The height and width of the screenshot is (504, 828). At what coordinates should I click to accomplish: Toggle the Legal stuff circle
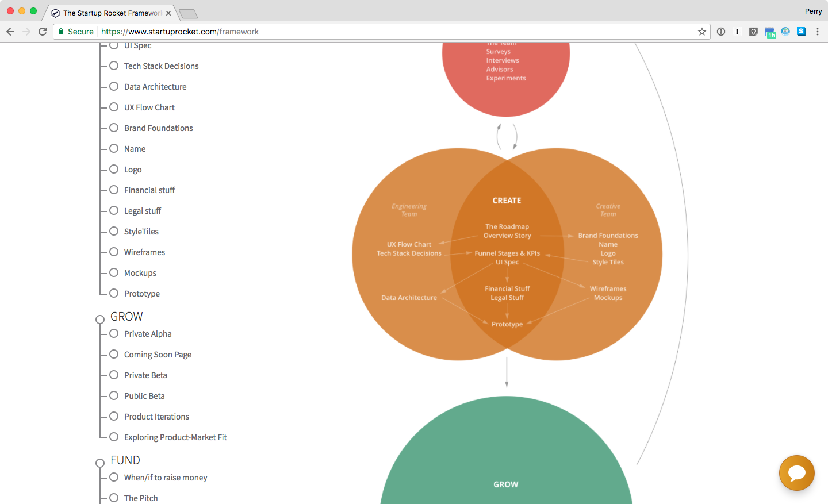114,210
